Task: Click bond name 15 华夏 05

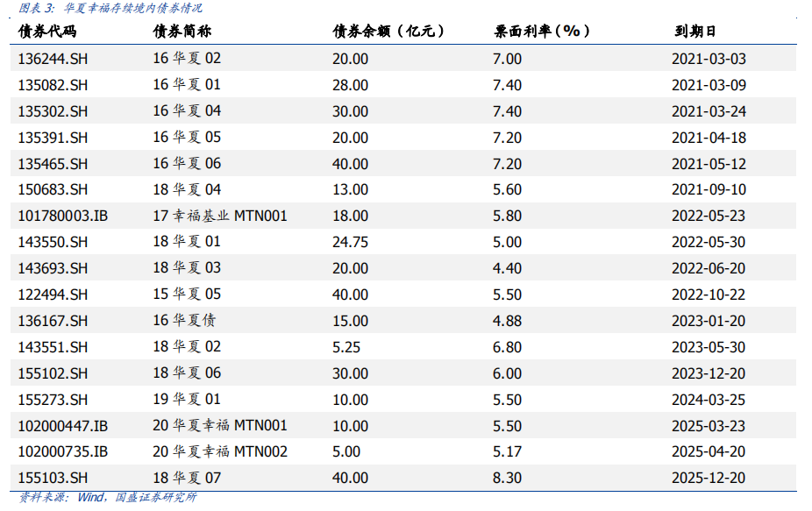Action: tap(187, 295)
